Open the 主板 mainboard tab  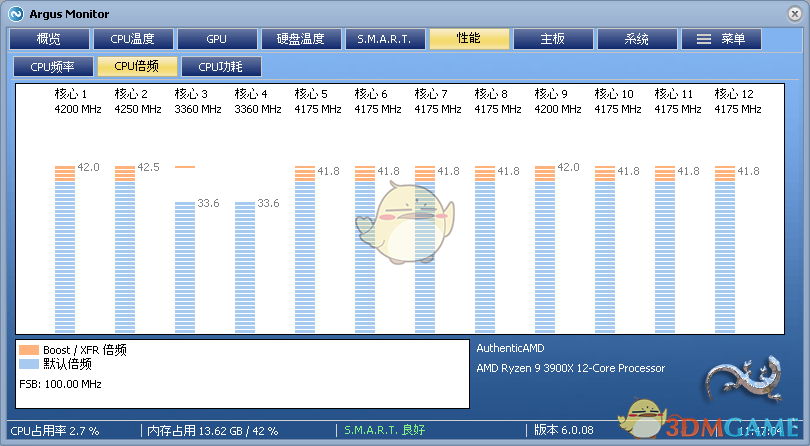point(553,39)
